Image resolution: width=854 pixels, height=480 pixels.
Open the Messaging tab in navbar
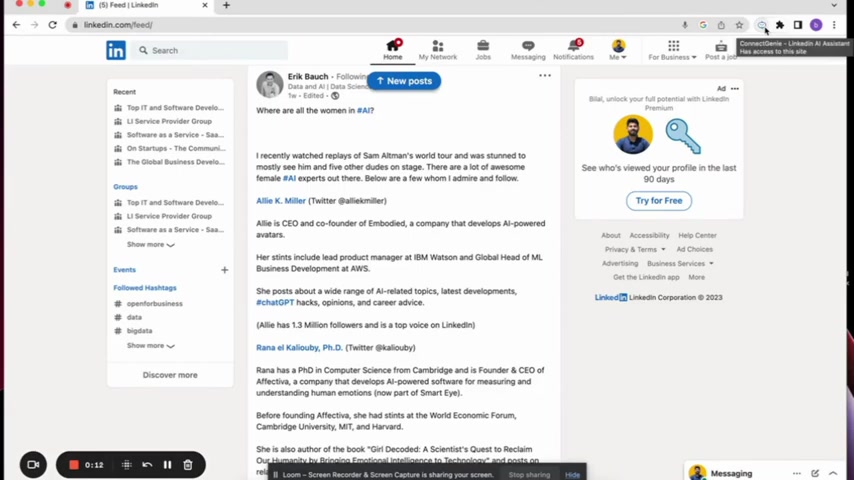(528, 50)
